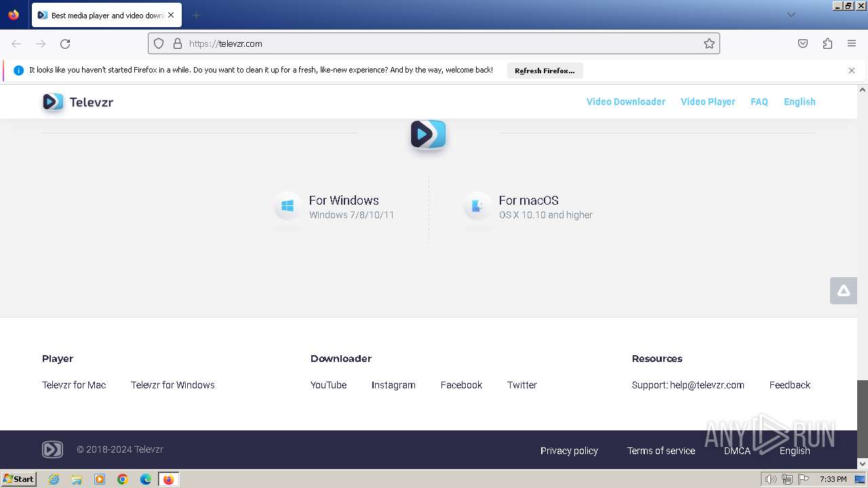This screenshot has height=488, width=868.
Task: Open Televzr for Mac footer link
Action: [x=74, y=385]
